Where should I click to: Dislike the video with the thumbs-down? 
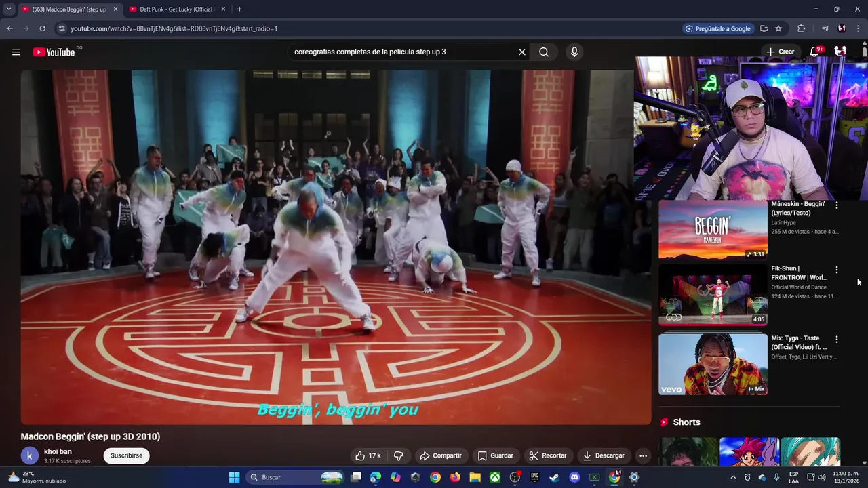coord(399,455)
